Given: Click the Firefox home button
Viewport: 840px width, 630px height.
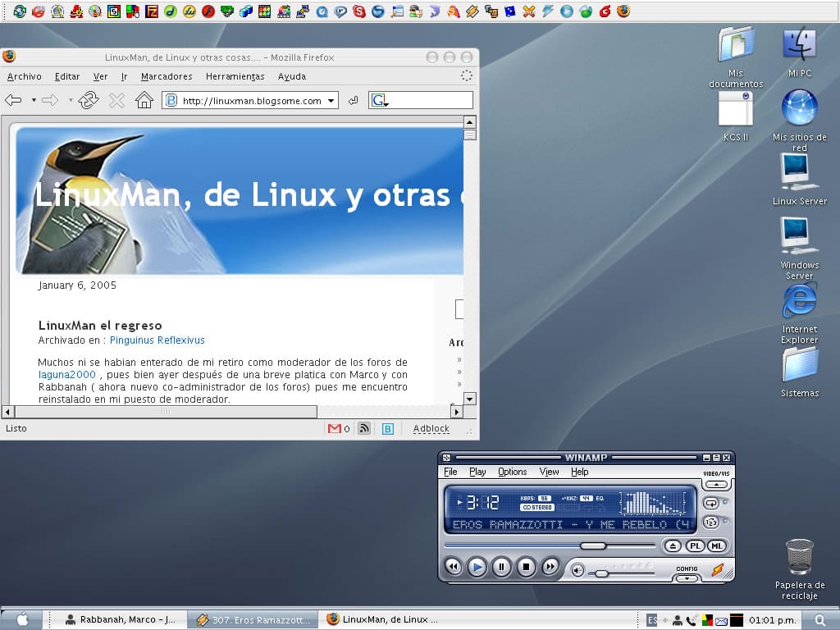Looking at the screenshot, I should click(x=144, y=100).
